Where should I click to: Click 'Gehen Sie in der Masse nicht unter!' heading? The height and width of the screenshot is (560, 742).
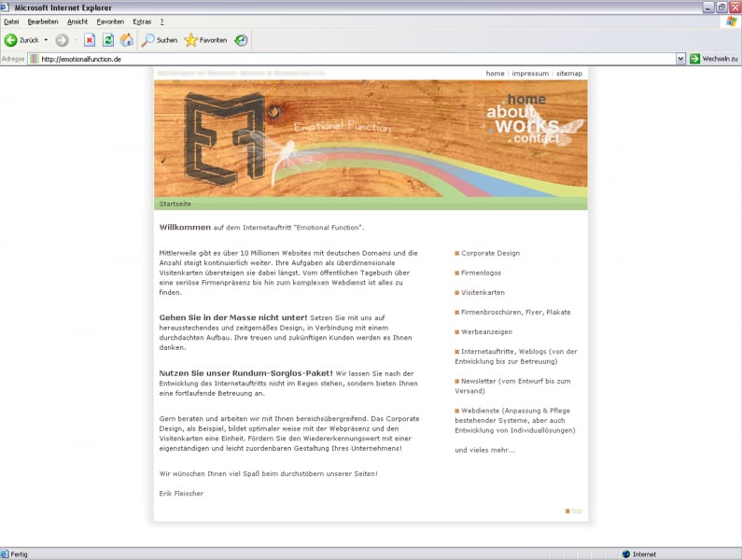[x=232, y=317]
